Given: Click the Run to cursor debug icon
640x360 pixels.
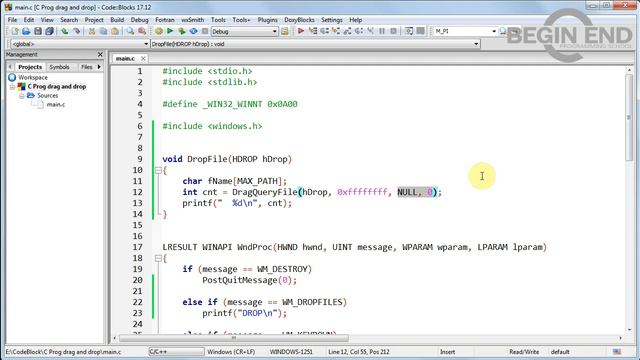Looking at the screenshot, I should (x=313, y=31).
